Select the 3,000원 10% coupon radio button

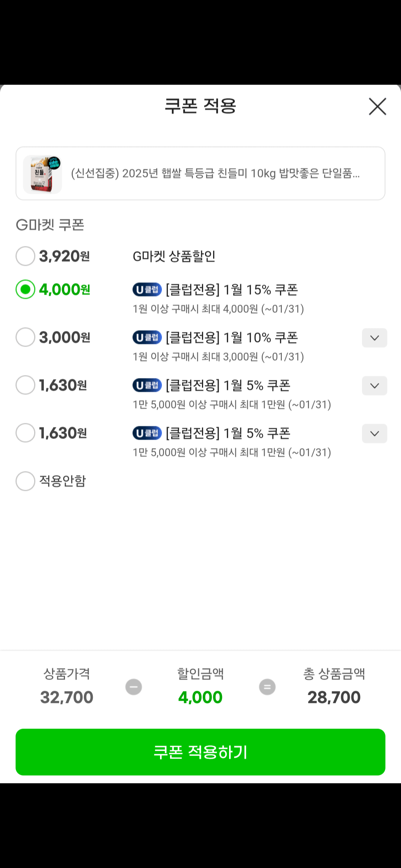(25, 337)
